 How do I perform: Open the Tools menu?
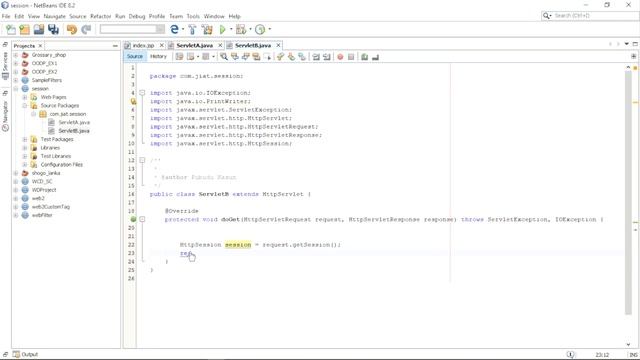(193, 16)
